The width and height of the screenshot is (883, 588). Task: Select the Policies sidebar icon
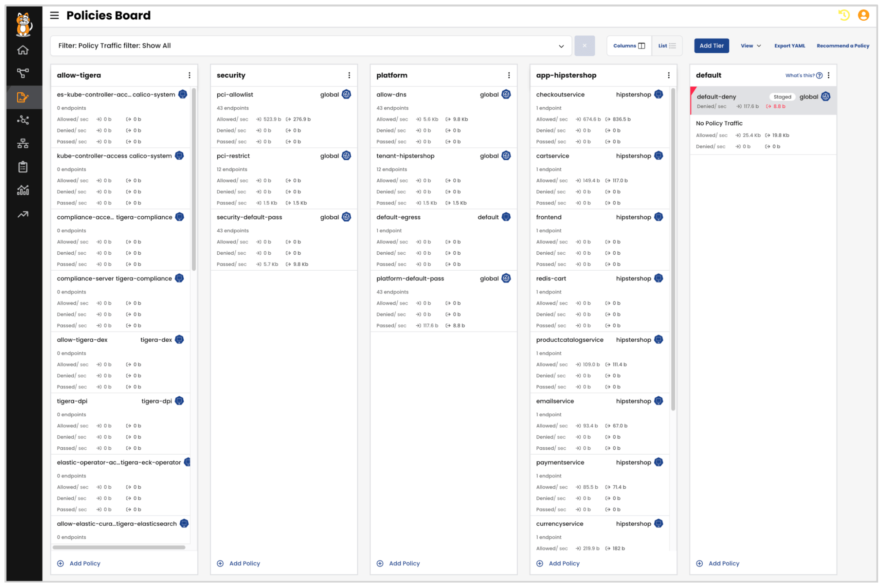pyautogui.click(x=23, y=97)
